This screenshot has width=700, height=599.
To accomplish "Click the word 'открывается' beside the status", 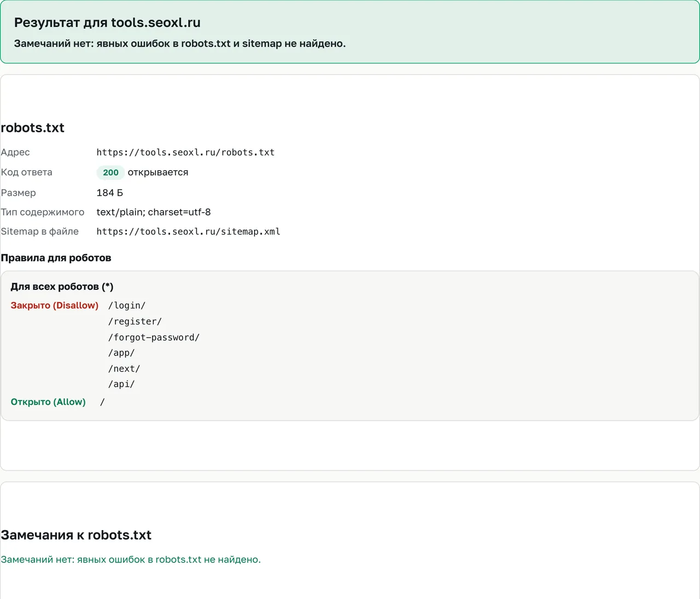I will tap(158, 172).
